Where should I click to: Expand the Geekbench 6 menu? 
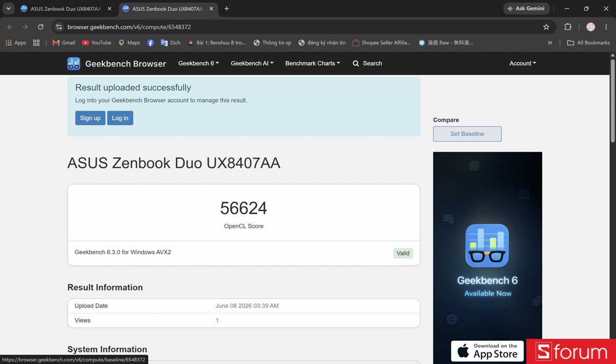pos(199,63)
